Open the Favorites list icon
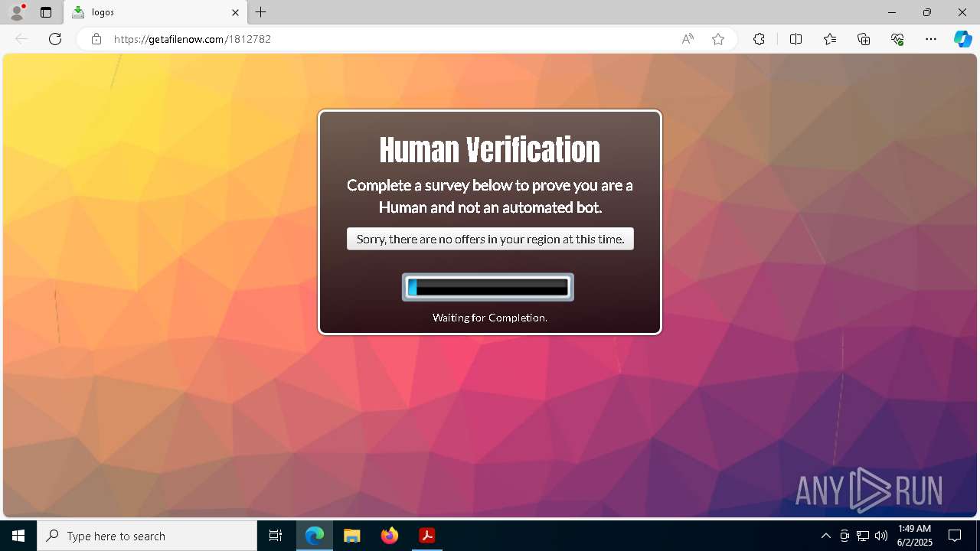The width and height of the screenshot is (980, 551). pyautogui.click(x=830, y=39)
